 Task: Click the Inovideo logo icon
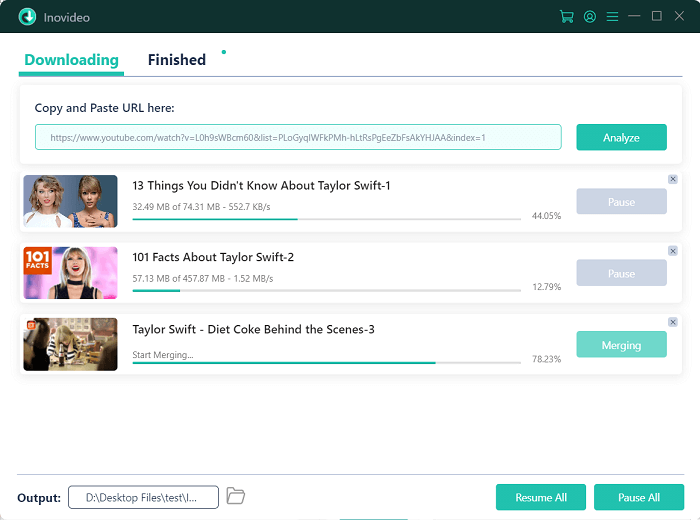(x=27, y=17)
